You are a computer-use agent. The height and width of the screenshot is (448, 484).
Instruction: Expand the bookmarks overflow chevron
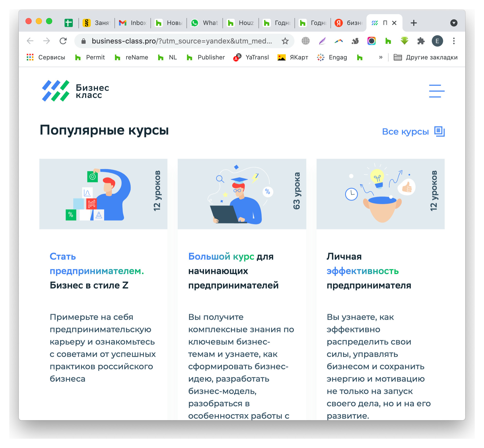click(x=380, y=57)
